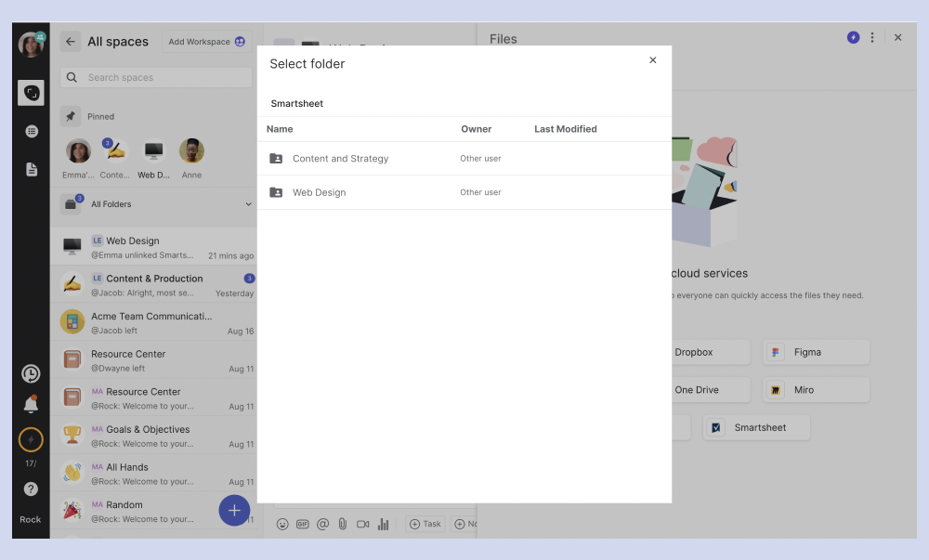Expand the All Folders dropdown
The width and height of the screenshot is (929, 560).
[x=248, y=204]
